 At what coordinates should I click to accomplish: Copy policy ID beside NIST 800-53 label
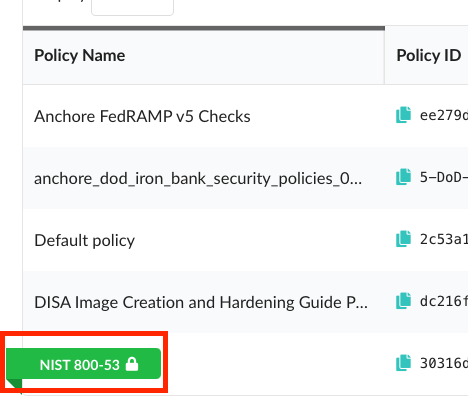(403, 363)
